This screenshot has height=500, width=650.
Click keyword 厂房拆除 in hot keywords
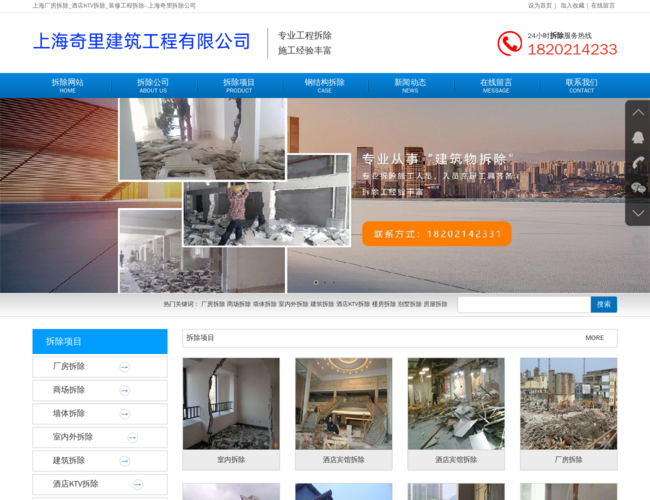[213, 304]
